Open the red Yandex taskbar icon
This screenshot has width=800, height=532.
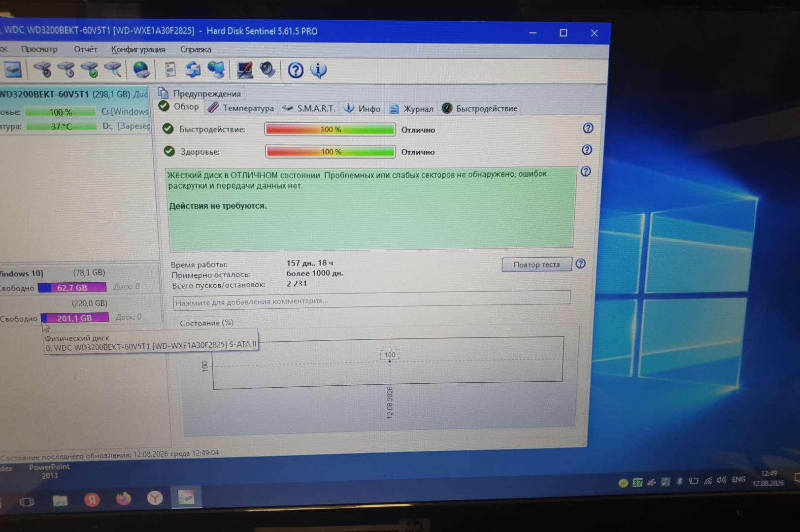pos(92,500)
